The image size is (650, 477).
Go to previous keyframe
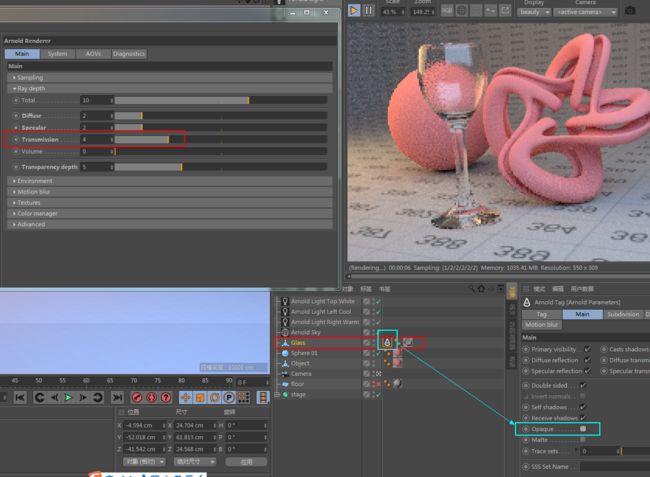pos(39,397)
